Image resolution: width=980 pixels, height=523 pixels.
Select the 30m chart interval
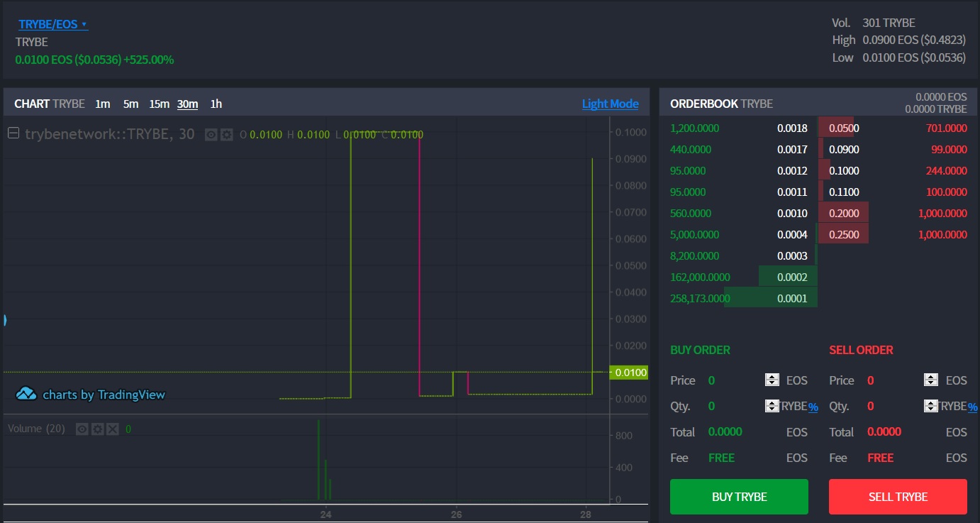point(187,104)
